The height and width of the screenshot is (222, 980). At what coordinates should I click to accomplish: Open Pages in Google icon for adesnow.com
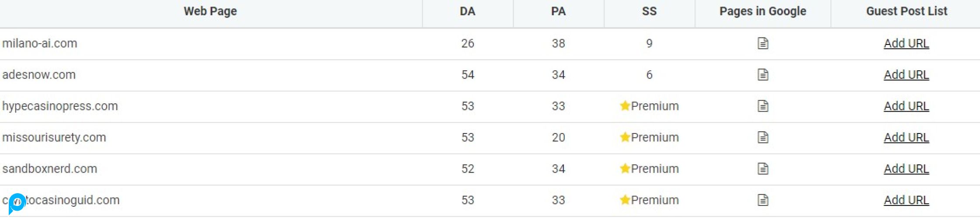point(763,75)
